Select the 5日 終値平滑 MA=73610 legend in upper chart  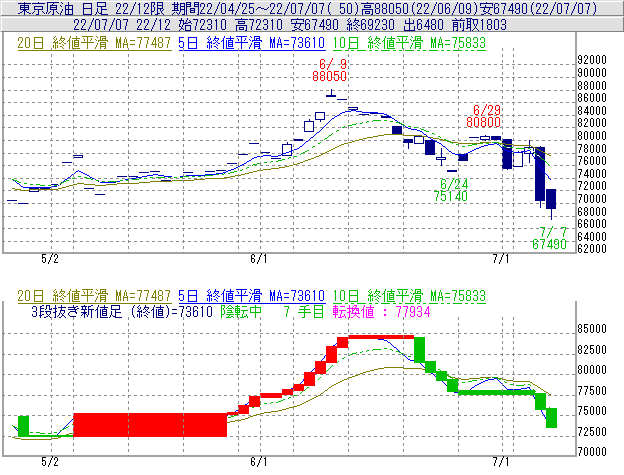252,43
